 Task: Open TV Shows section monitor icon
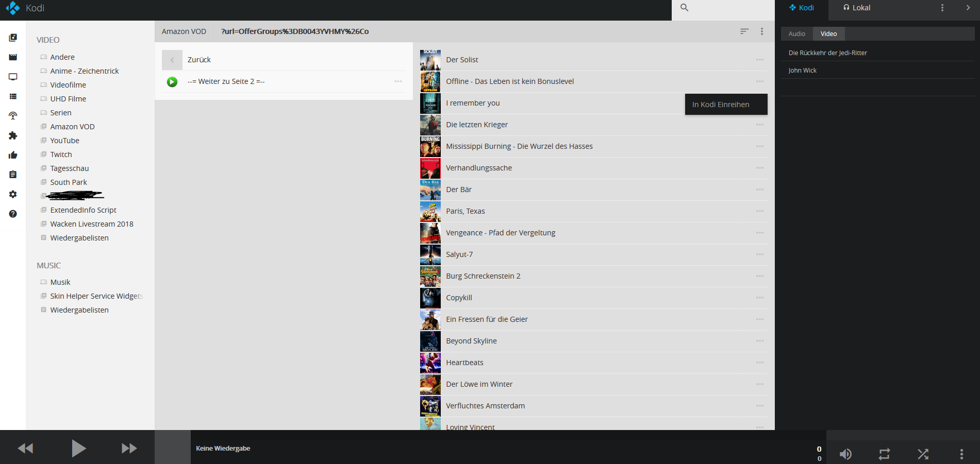click(x=13, y=77)
